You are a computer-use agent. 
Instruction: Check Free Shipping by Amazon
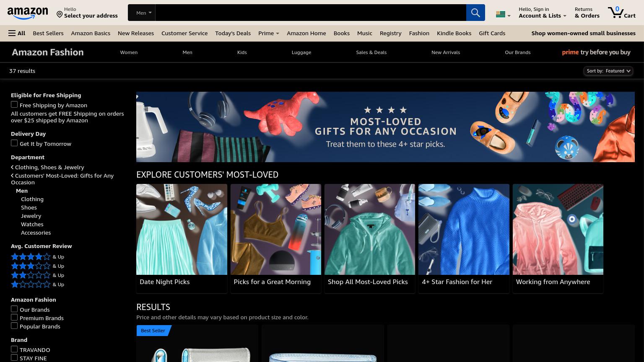(x=14, y=105)
